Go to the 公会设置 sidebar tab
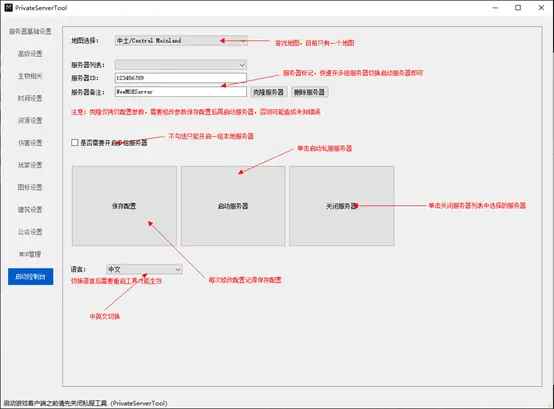Screen dimensions: 554x409 (x=30, y=232)
